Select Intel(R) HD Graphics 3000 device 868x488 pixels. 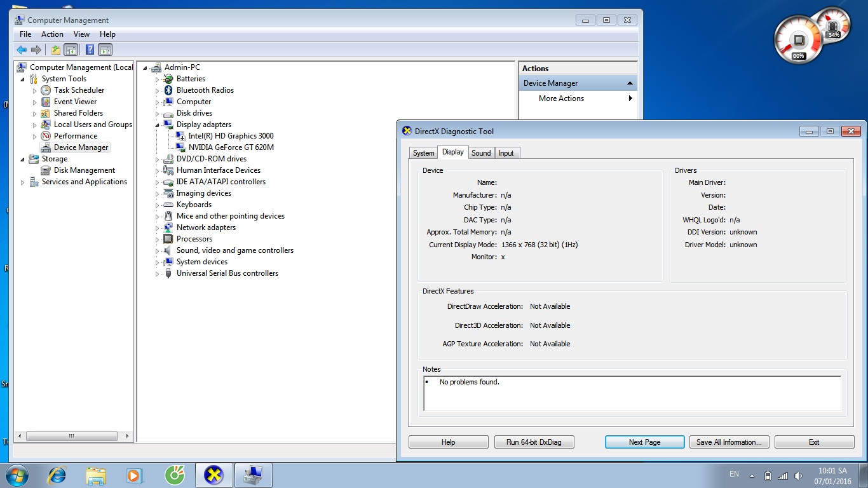(x=231, y=136)
